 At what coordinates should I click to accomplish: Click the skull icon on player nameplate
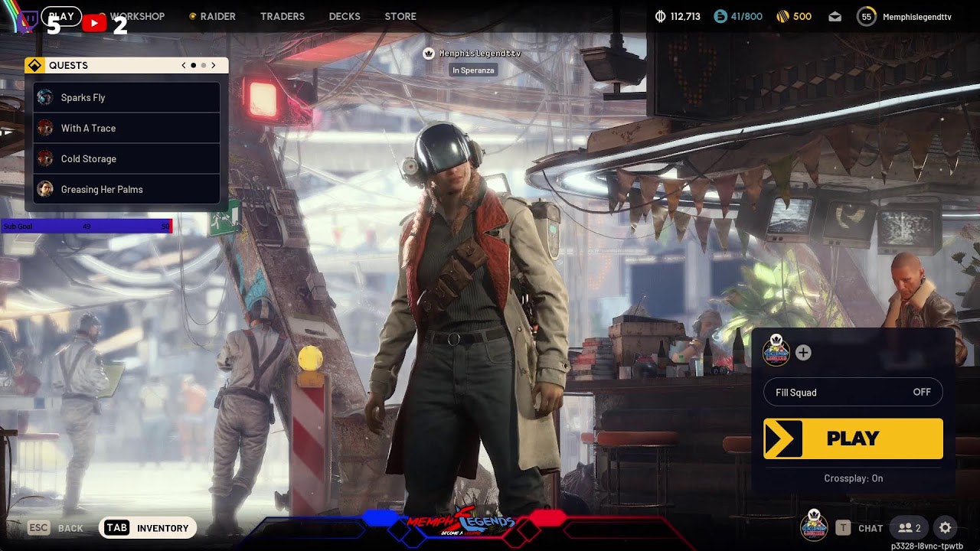coord(429,54)
